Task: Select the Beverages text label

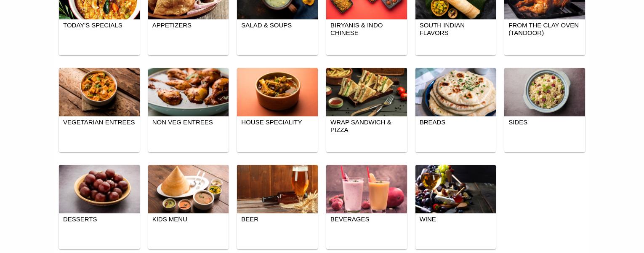Action: point(350,219)
